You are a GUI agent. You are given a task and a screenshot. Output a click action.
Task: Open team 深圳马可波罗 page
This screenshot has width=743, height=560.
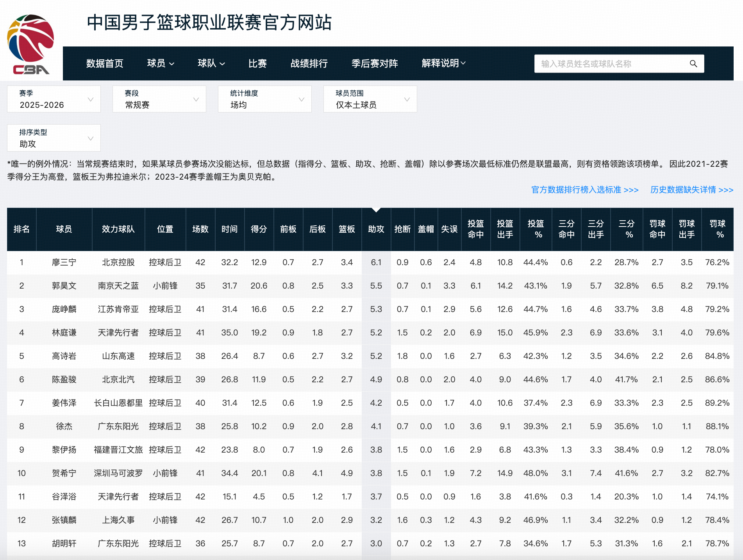point(118,473)
